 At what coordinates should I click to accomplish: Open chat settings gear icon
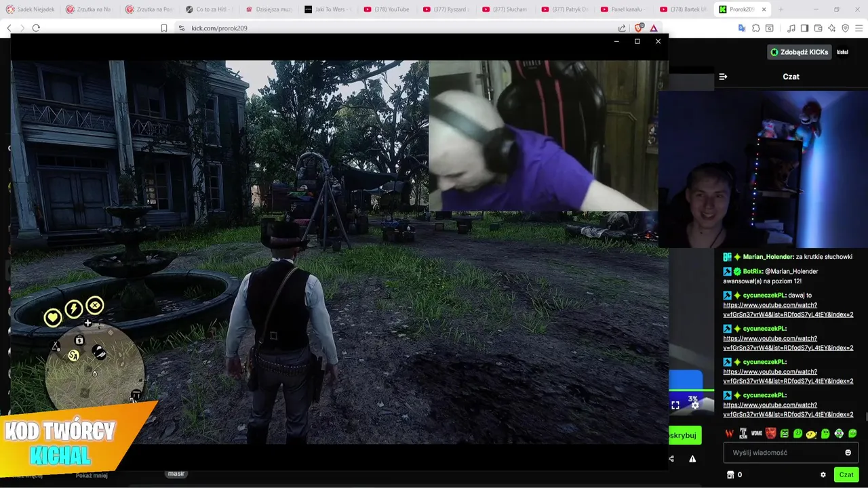[x=823, y=475]
